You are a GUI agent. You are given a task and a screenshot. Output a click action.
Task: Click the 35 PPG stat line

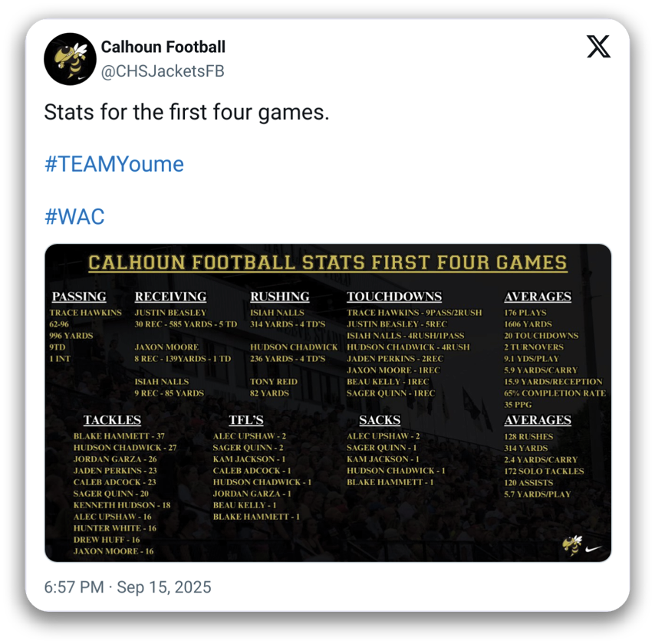point(518,405)
